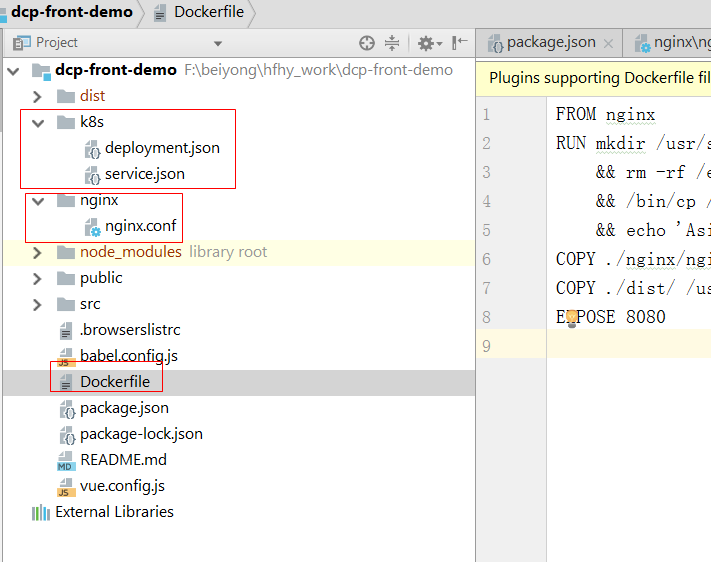Select package-lock.json in project tree
Image resolution: width=711 pixels, height=562 pixels.
coord(141,434)
